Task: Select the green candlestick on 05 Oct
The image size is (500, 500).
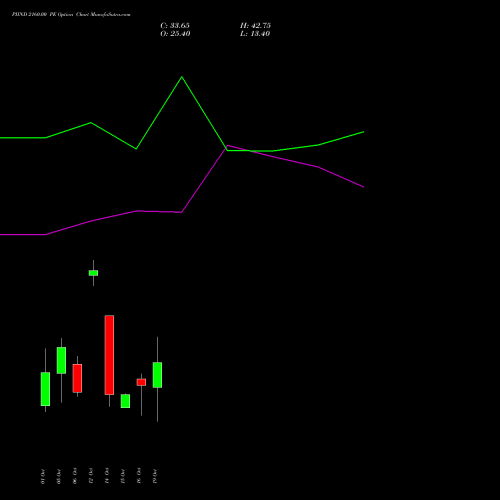Action: (x=61, y=360)
